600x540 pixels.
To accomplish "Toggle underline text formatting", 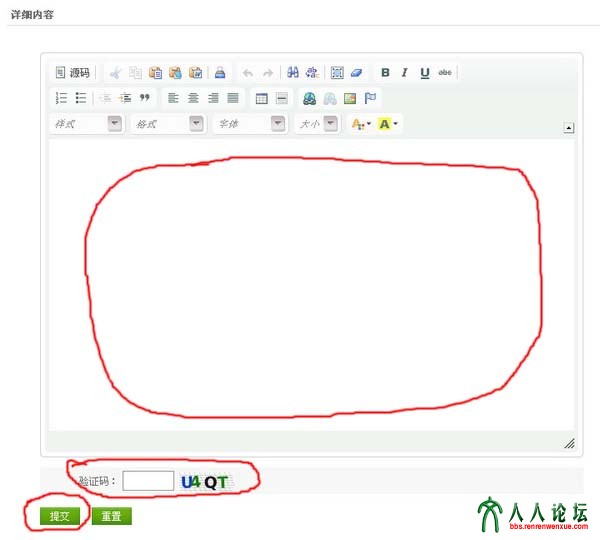I will pyautogui.click(x=425, y=73).
